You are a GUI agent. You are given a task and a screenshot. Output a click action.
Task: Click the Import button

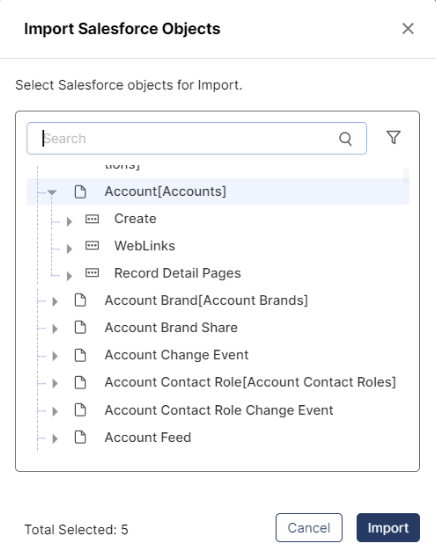[x=388, y=527]
